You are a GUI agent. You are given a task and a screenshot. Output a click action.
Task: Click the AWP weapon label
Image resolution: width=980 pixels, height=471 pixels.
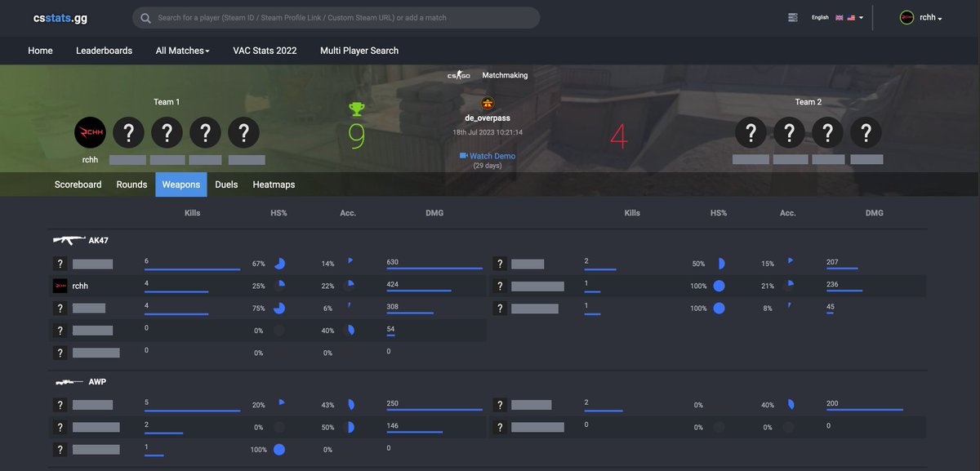97,382
